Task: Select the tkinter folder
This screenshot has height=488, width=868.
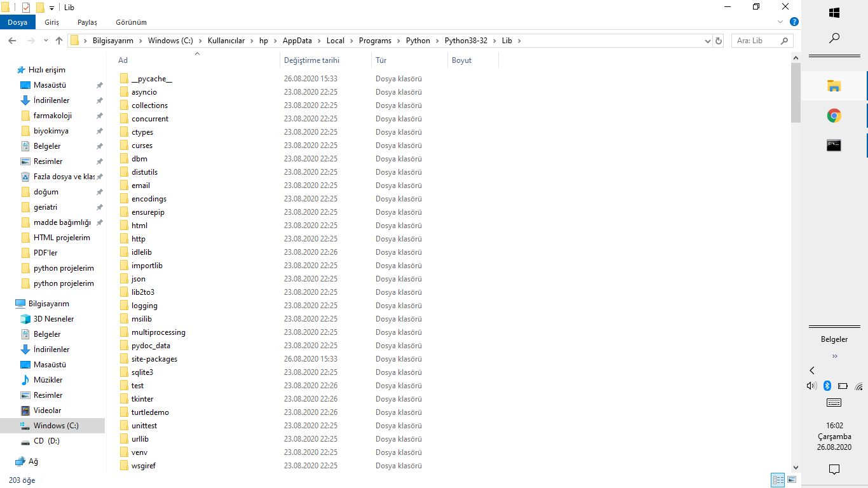Action: click(142, 399)
